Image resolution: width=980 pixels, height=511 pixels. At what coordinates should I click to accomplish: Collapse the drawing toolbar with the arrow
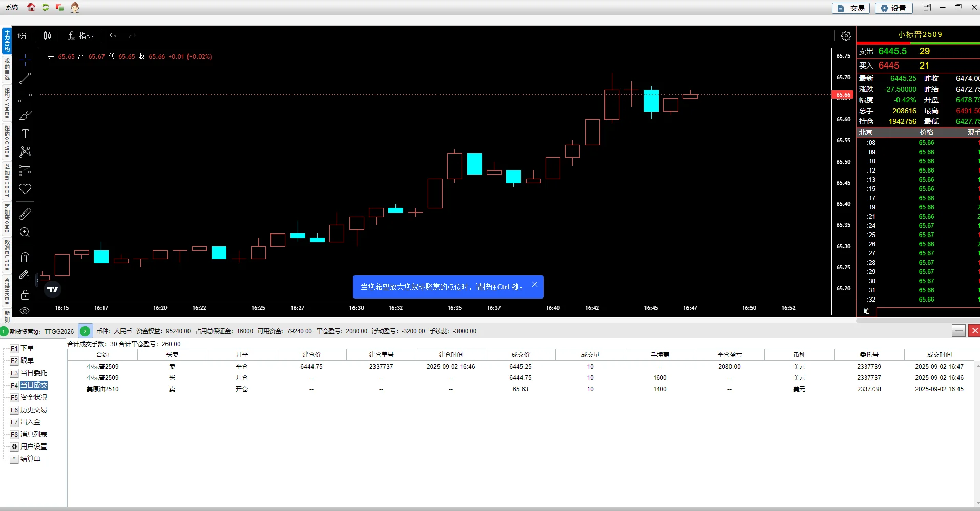click(x=37, y=280)
